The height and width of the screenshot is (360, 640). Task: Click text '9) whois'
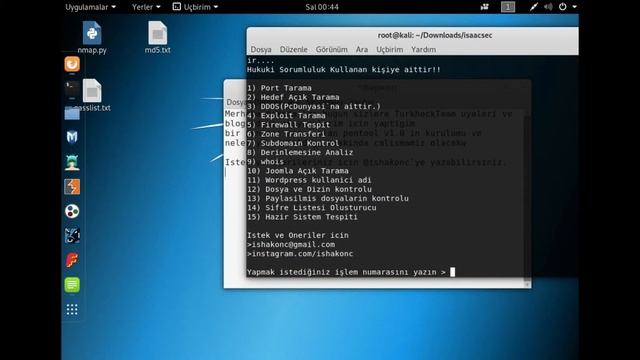pyautogui.click(x=265, y=162)
